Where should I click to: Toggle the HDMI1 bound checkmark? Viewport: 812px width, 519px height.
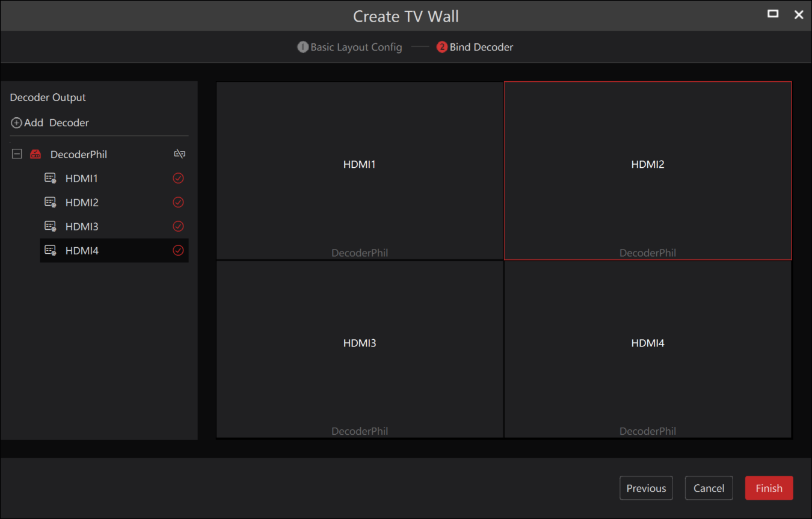click(x=178, y=178)
